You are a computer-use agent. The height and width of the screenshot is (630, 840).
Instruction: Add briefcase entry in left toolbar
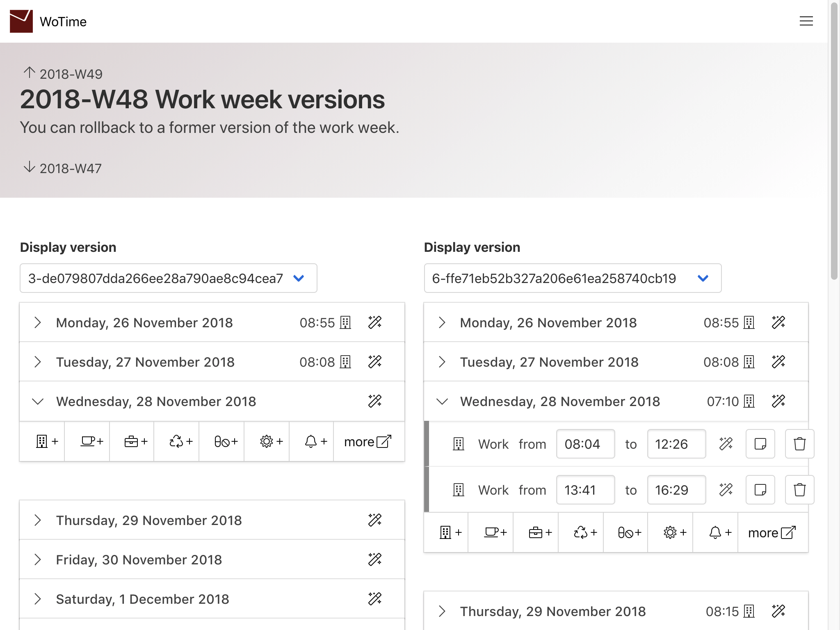[136, 441]
